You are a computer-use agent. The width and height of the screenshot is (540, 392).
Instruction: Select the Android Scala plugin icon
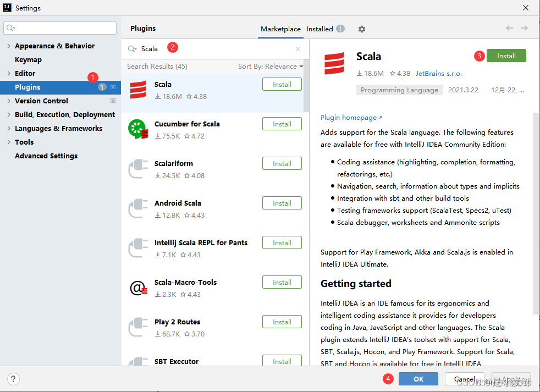point(138,208)
